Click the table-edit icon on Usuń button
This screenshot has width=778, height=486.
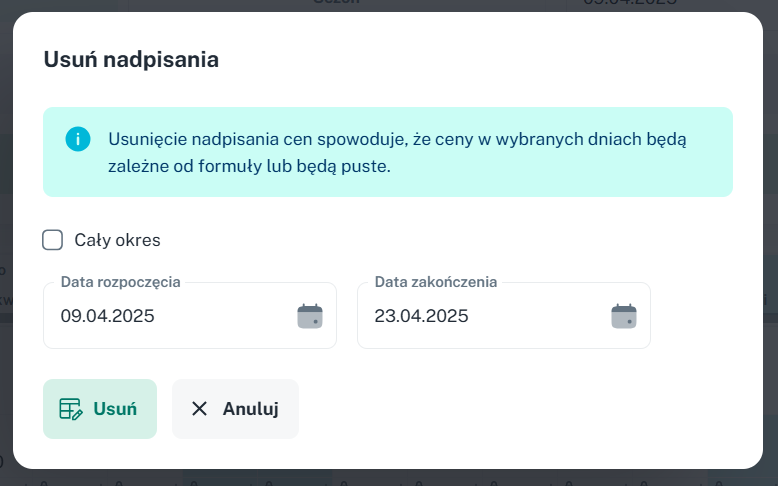tap(71, 409)
